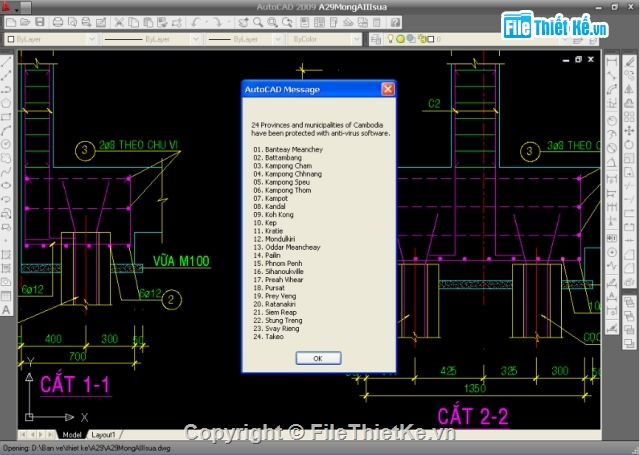The width and height of the screenshot is (640, 455).
Task: Click the layer color swatch in layer control
Action: (x=431, y=39)
